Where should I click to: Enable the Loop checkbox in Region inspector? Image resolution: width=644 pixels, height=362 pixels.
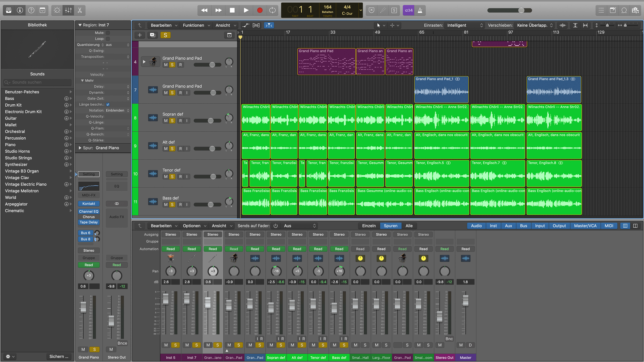point(108,39)
